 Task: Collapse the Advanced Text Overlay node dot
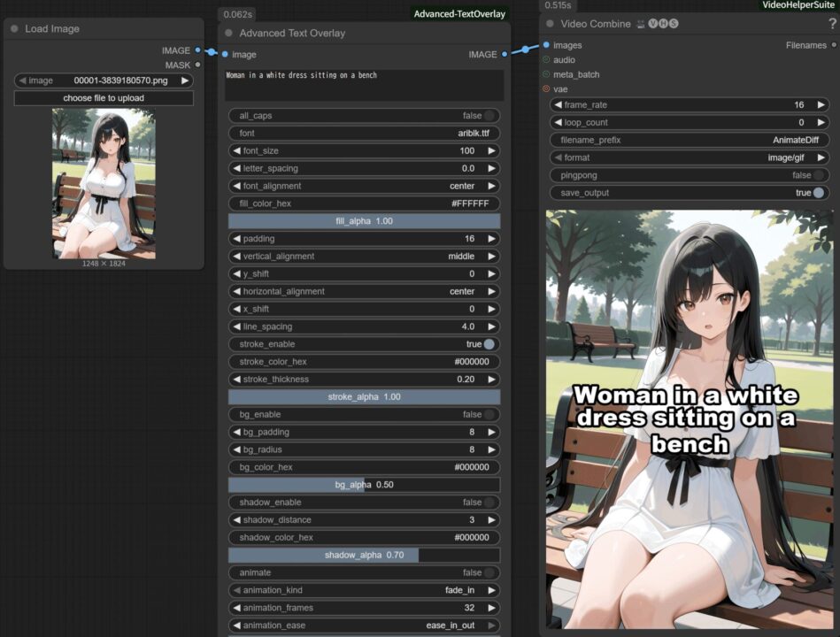(x=228, y=34)
